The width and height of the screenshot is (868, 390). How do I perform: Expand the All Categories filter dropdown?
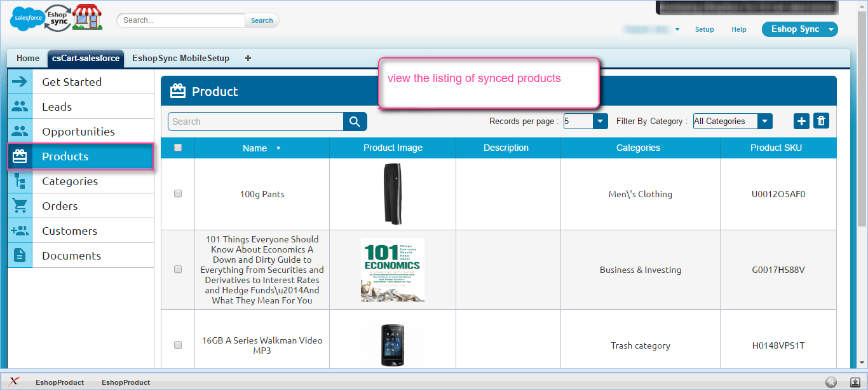point(765,121)
